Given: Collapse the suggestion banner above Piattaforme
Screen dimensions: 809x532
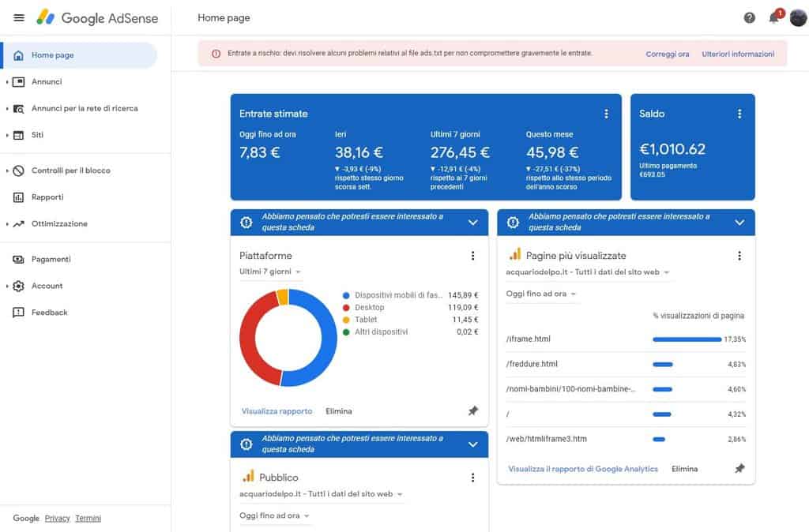Looking at the screenshot, I should (x=472, y=223).
